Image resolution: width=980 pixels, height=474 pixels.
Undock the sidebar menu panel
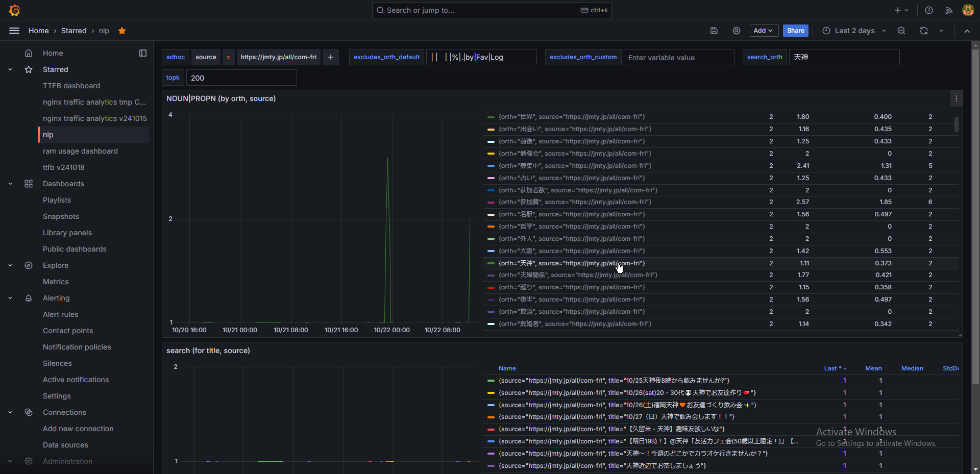(x=143, y=53)
